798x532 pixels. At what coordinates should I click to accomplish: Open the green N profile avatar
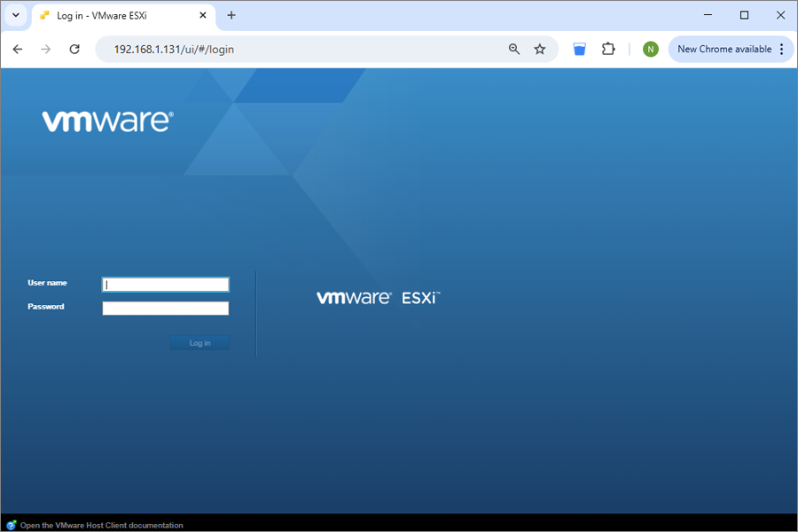pyautogui.click(x=651, y=49)
